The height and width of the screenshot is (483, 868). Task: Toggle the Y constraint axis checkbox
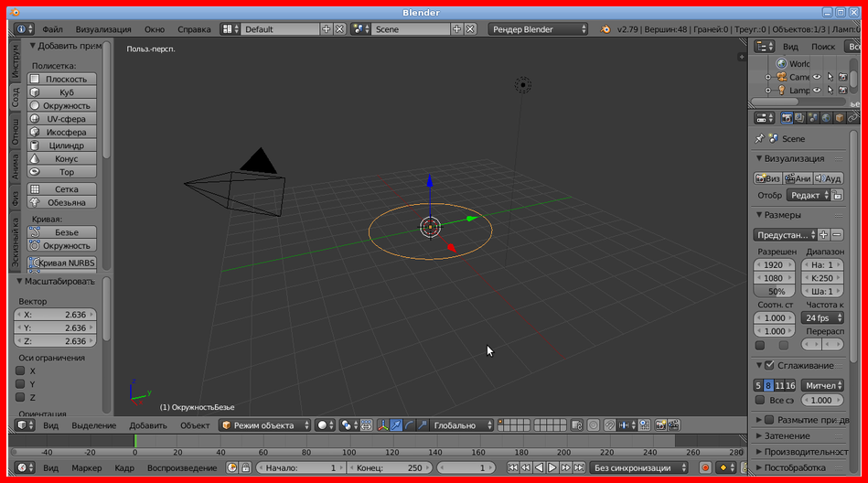tap(20, 384)
